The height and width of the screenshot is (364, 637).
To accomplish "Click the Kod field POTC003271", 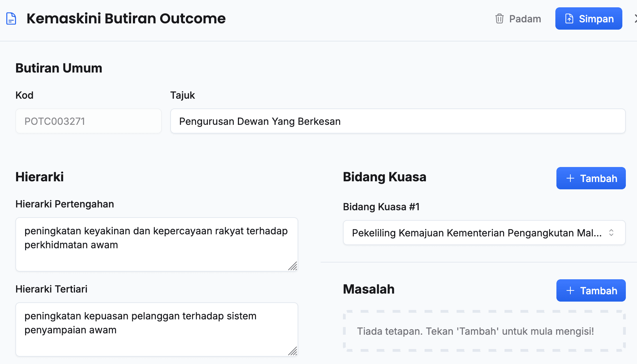I will pos(88,121).
